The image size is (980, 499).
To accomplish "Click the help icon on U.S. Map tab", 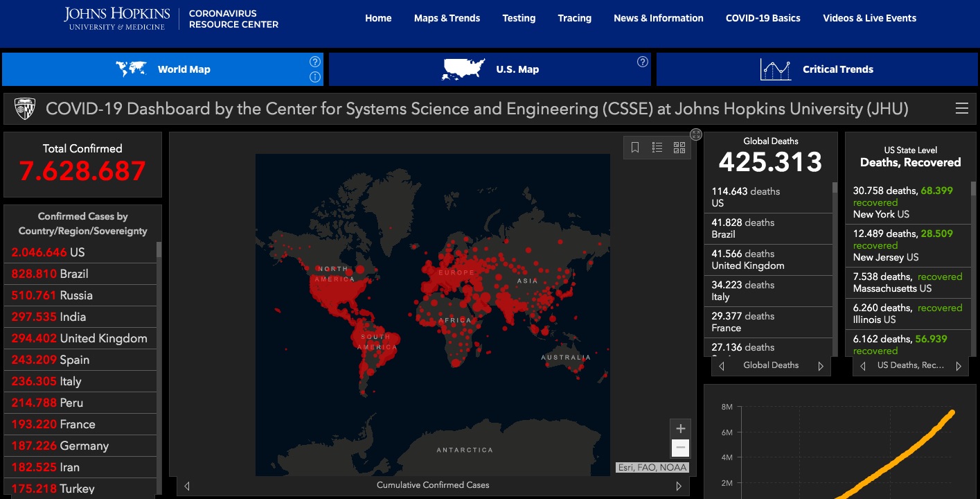I will (642, 62).
